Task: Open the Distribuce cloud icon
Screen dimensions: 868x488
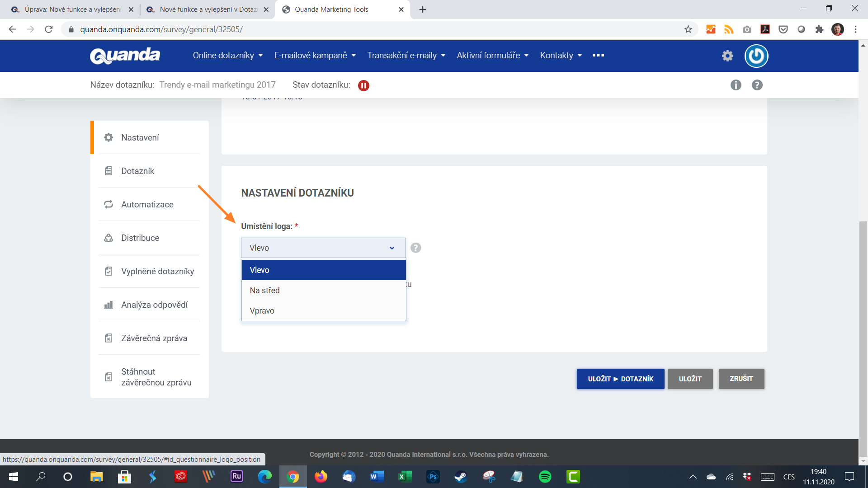Action: coord(108,238)
